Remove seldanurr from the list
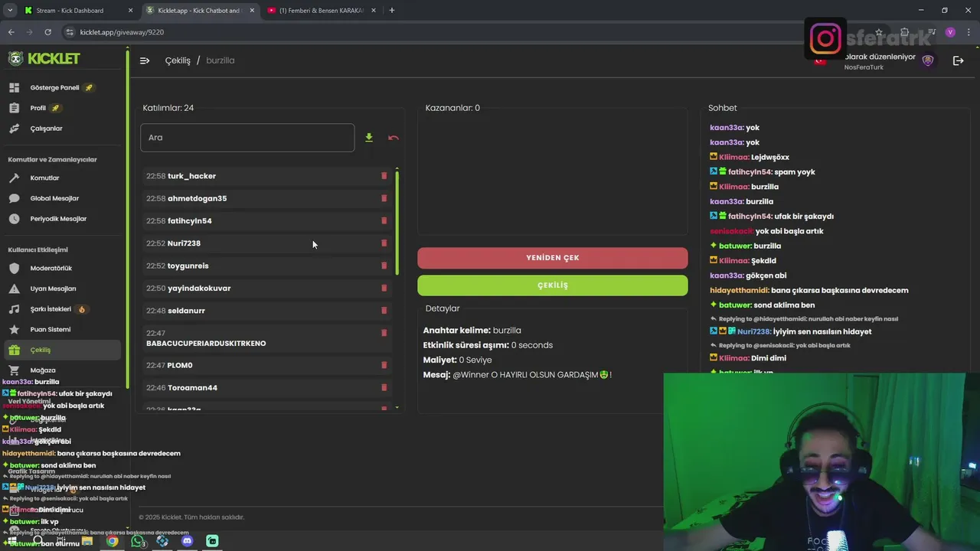Viewport: 980px width, 551px height. point(384,311)
